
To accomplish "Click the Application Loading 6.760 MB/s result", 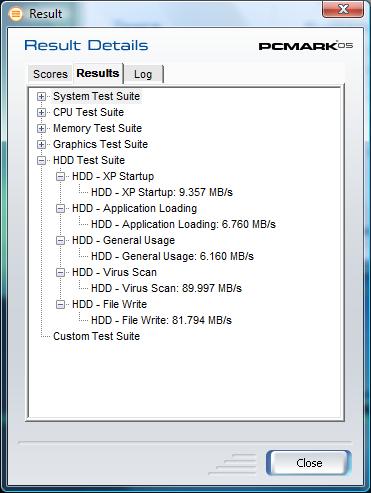I will tap(183, 224).
